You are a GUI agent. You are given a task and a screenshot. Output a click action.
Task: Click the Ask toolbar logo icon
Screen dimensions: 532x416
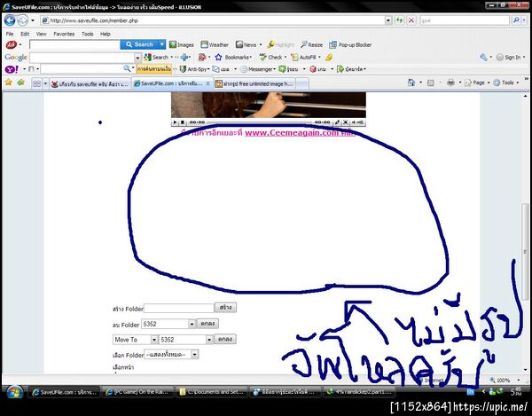coord(12,44)
